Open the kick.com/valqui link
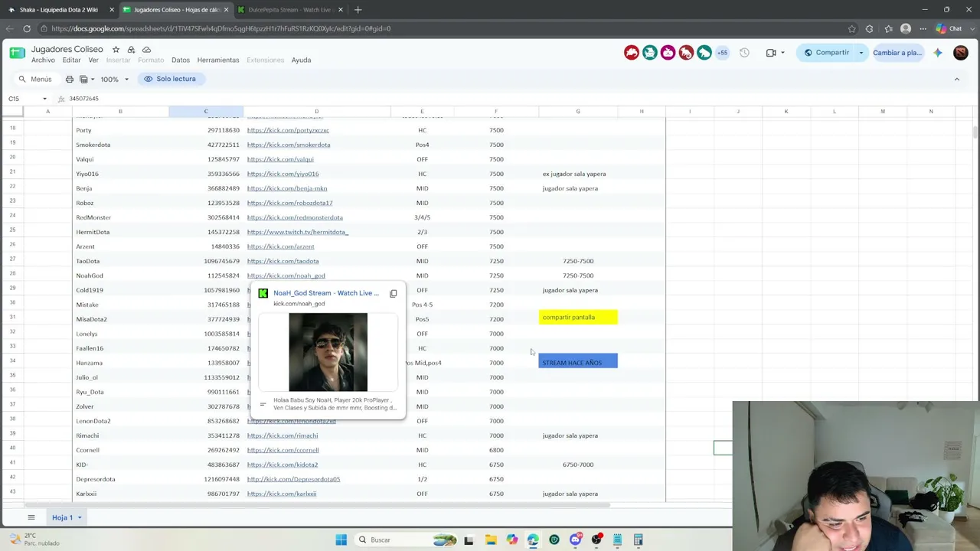980x551 pixels. click(x=280, y=159)
